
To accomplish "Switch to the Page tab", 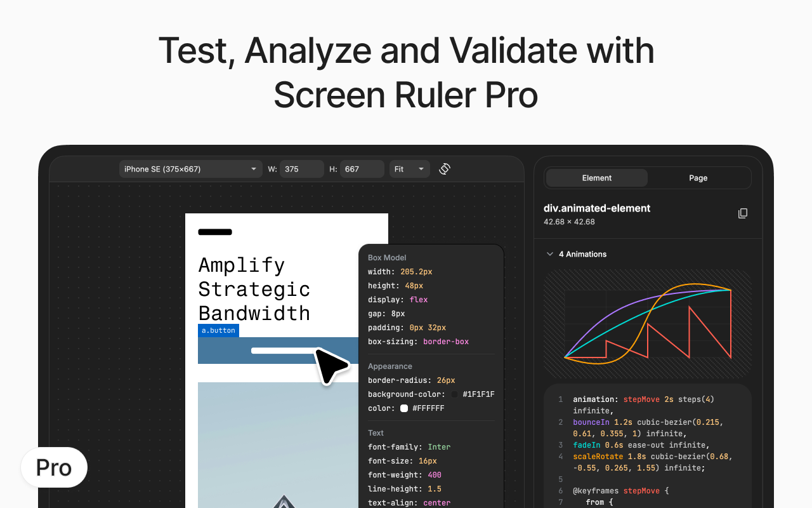I will pos(698,178).
